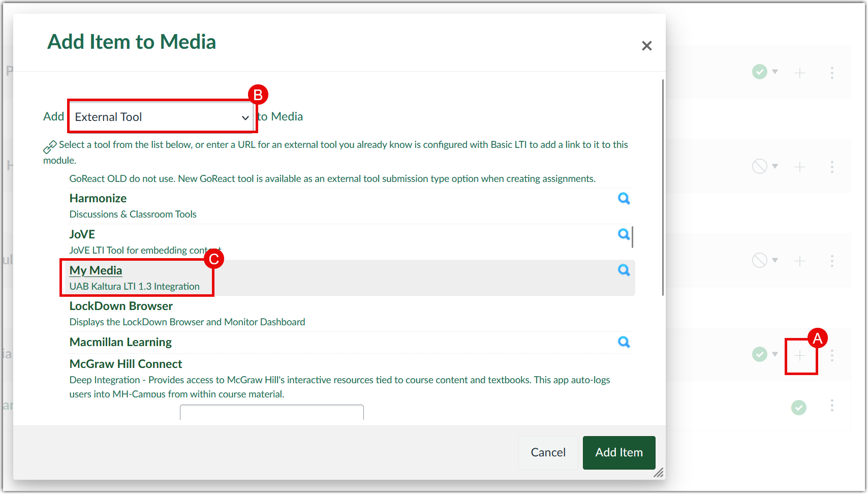The width and height of the screenshot is (868, 494).
Task: Click the 'Add Item to Media' dialog title
Action: pos(132,42)
